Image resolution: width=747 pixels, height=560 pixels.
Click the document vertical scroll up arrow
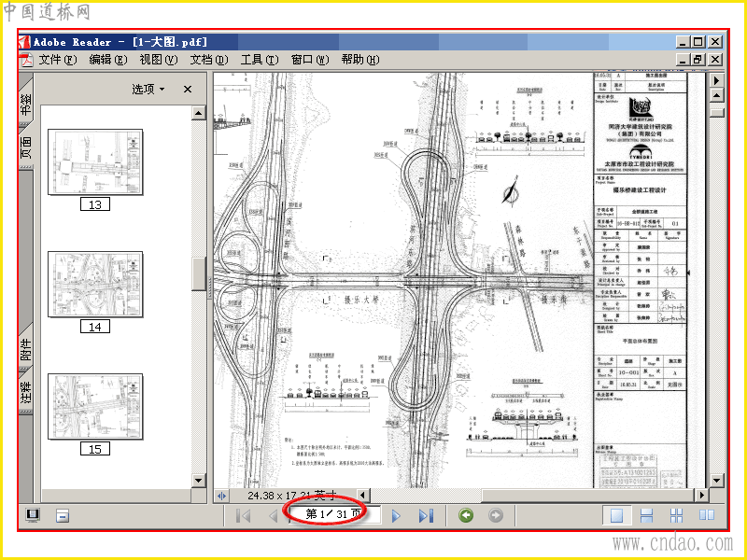point(717,95)
